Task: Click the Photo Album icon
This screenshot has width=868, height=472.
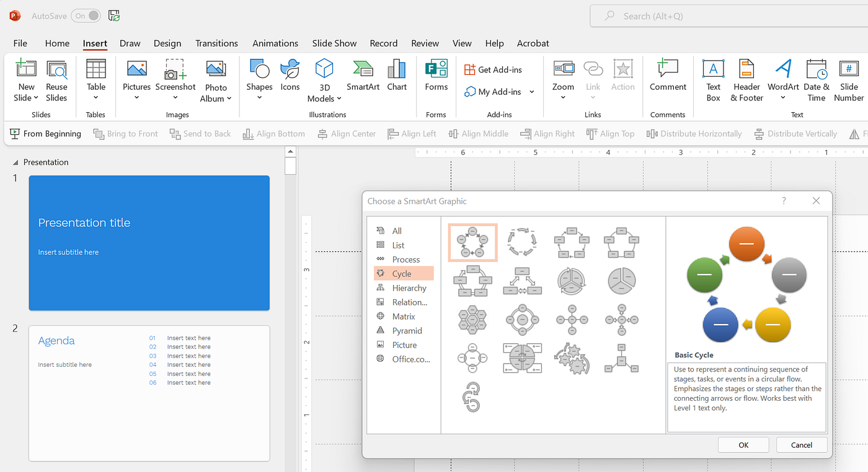Action: (x=216, y=69)
